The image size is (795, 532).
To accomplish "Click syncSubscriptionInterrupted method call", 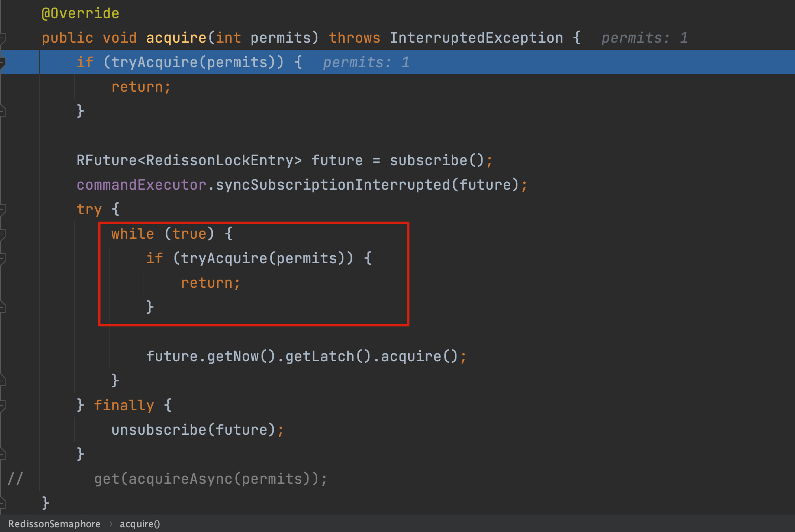I will tap(332, 185).
